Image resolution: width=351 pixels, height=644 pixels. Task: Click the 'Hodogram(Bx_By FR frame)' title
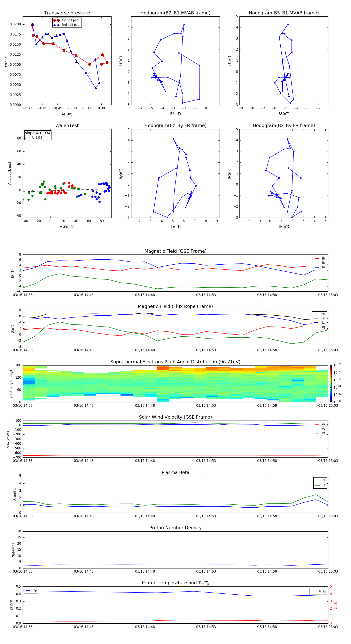point(284,125)
